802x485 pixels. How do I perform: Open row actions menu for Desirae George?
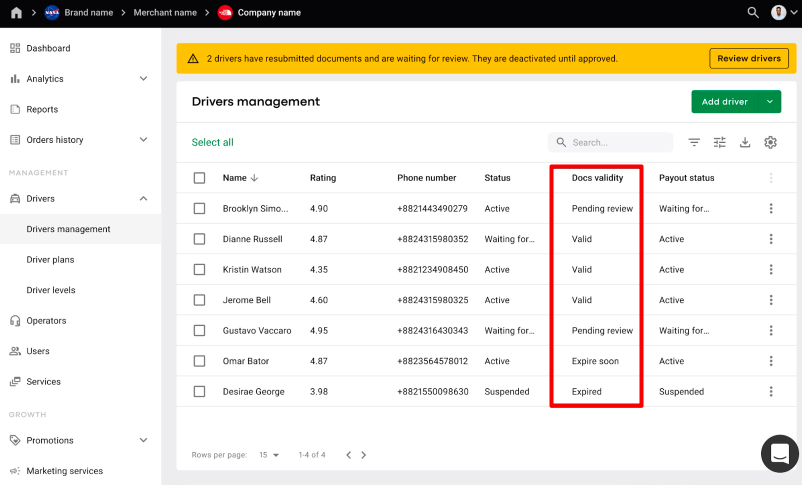771,392
